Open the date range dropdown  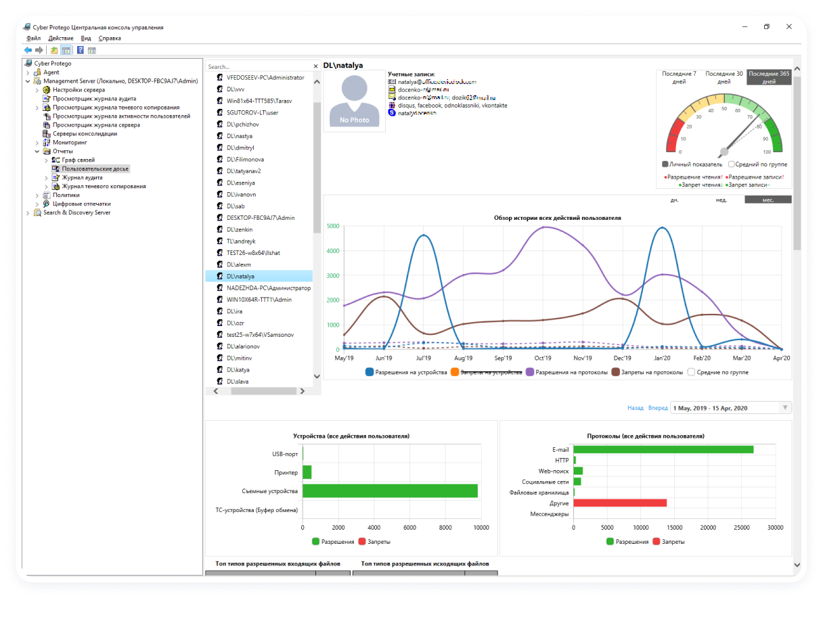click(784, 408)
